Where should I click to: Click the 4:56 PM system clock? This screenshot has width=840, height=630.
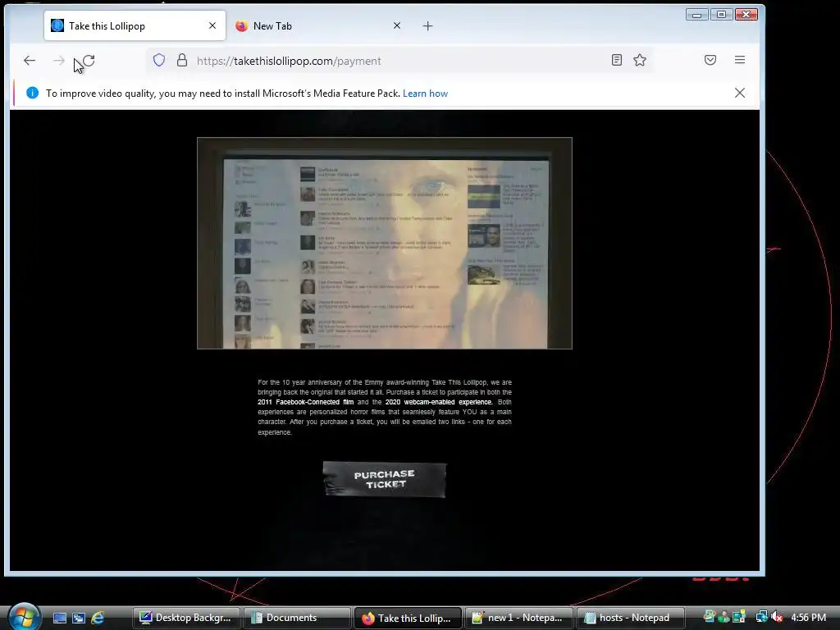[808, 618]
